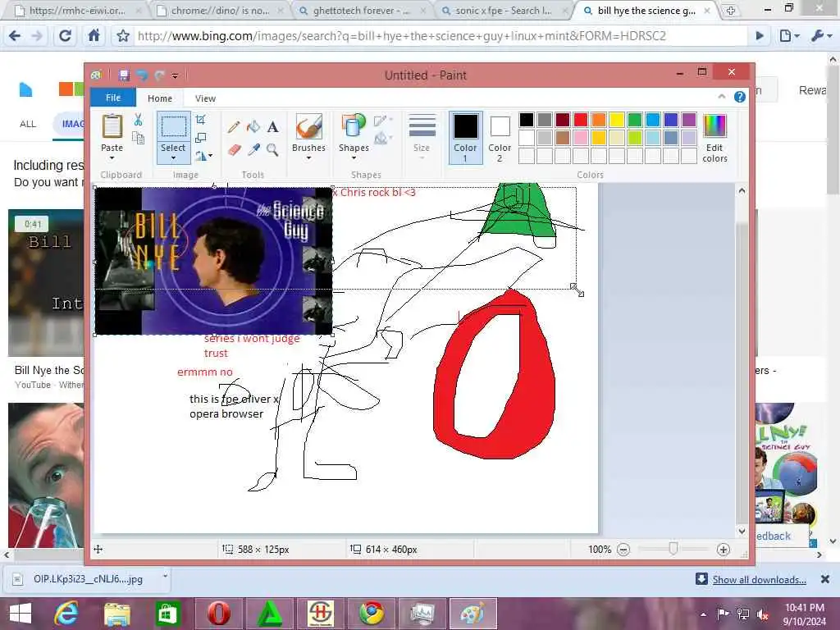Click the Resize icon in Image group
This screenshot has height=630, width=840.
pos(201,138)
